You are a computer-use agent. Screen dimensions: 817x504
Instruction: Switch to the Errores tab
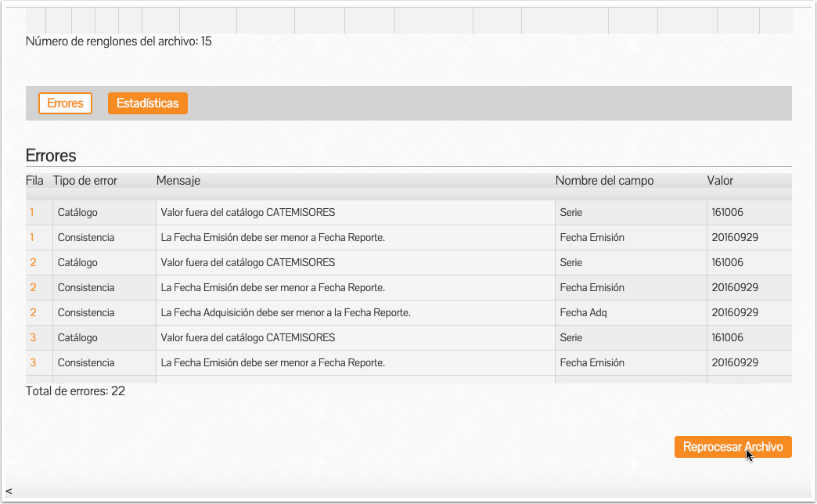(x=66, y=103)
